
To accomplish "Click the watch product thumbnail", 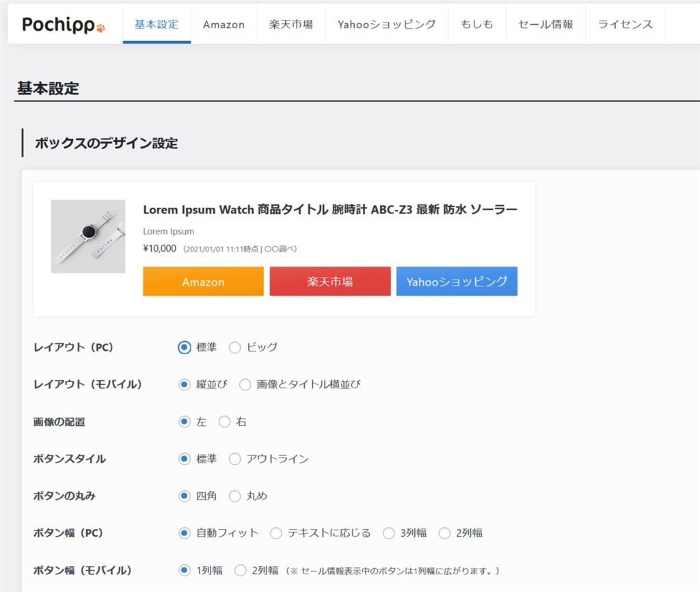I will pos(88,236).
